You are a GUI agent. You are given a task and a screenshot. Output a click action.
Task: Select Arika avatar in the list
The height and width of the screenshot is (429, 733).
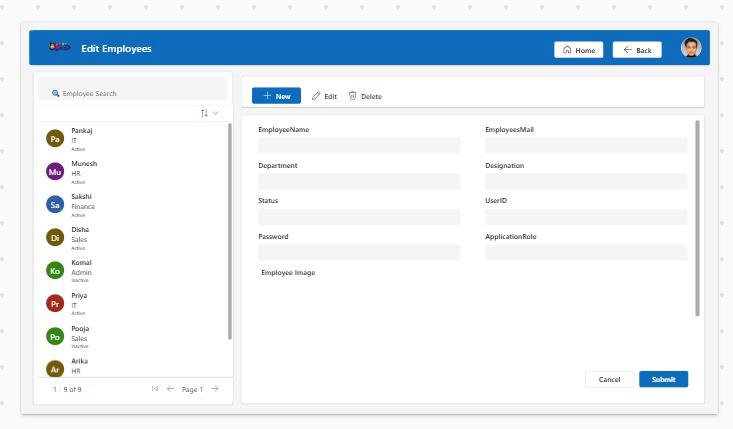(55, 369)
